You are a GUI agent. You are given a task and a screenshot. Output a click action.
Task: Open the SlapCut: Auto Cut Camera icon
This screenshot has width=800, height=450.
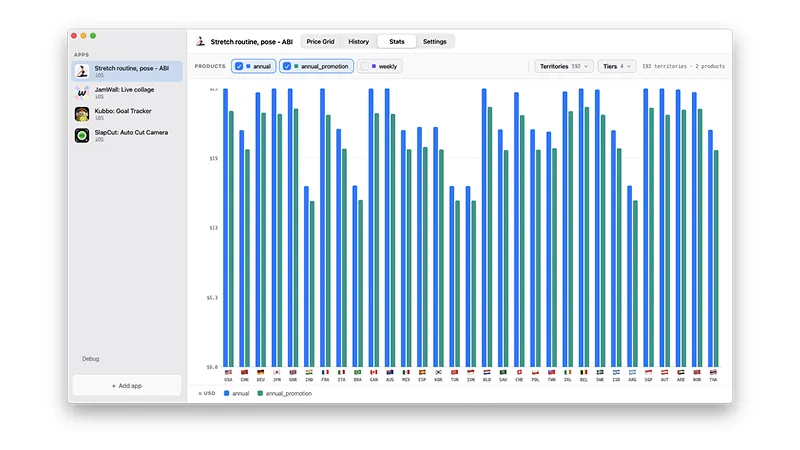click(x=82, y=136)
